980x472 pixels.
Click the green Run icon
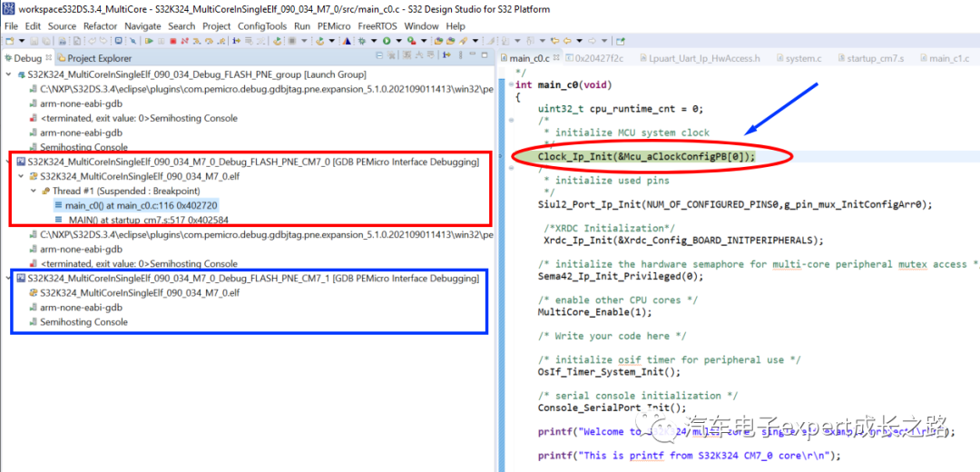pyautogui.click(x=387, y=41)
